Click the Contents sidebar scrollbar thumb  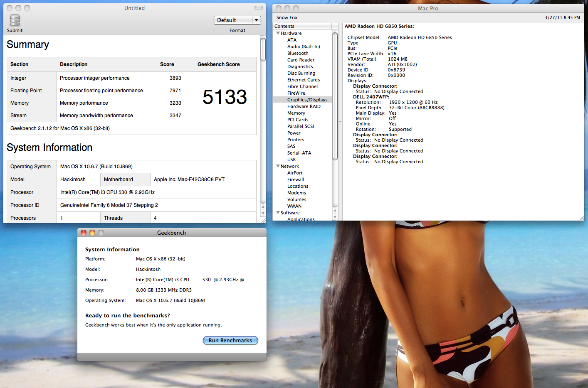[x=335, y=96]
